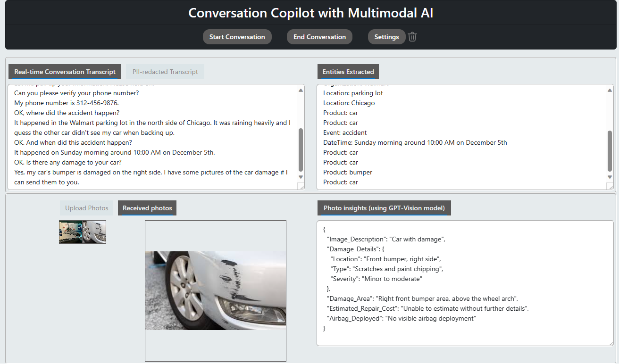Screen dimensions: 619x364
Task: Click the 'DateTime: Sunday morning' entity
Action: click(x=415, y=142)
